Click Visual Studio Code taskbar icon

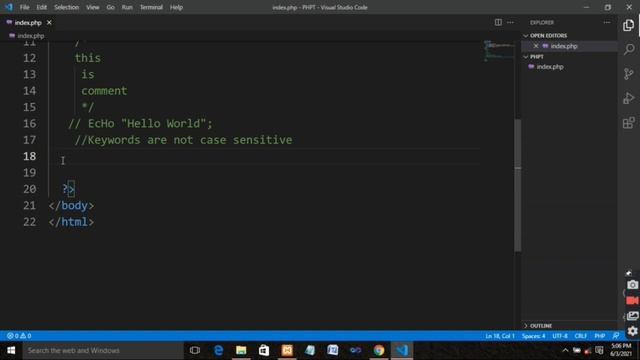pyautogui.click(x=402, y=350)
